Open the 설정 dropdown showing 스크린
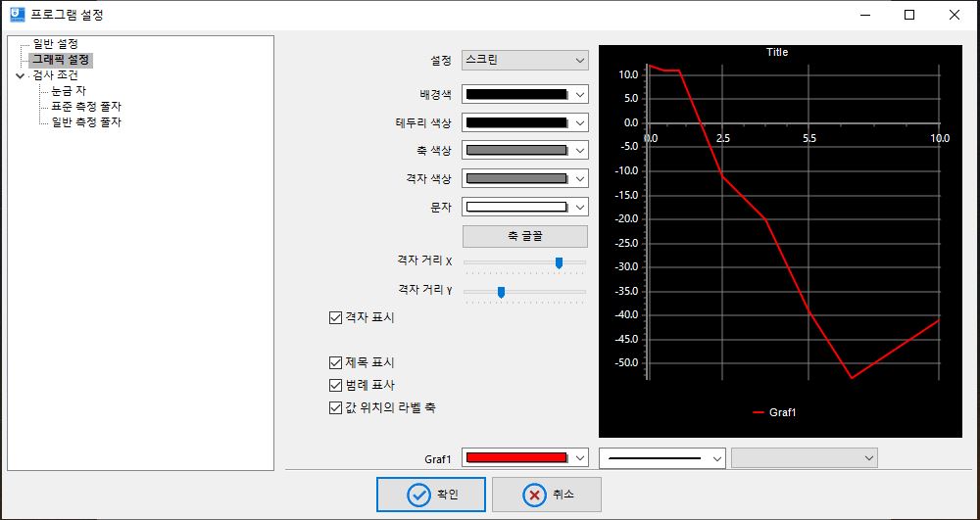The height and width of the screenshot is (520, 980). 525,60
